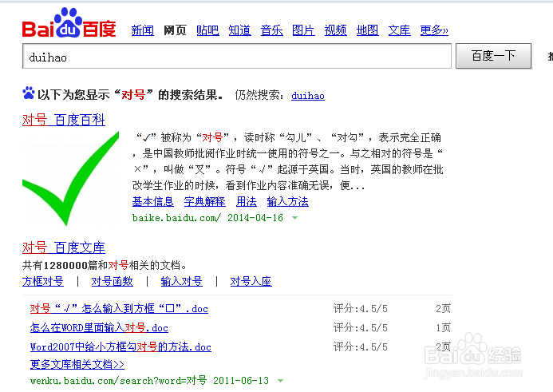Click the 2页 count on the first document row
Viewport: 553px width, 392px height.
[x=444, y=309]
